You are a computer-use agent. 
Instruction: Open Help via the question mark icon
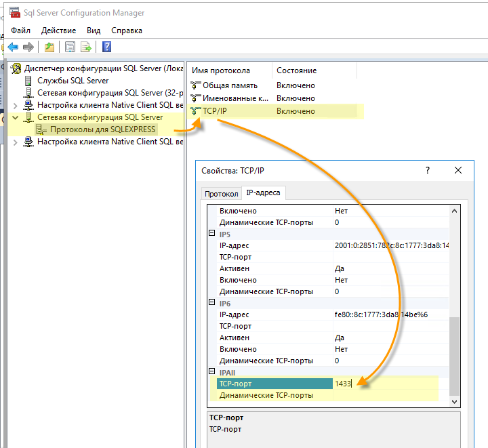click(106, 47)
